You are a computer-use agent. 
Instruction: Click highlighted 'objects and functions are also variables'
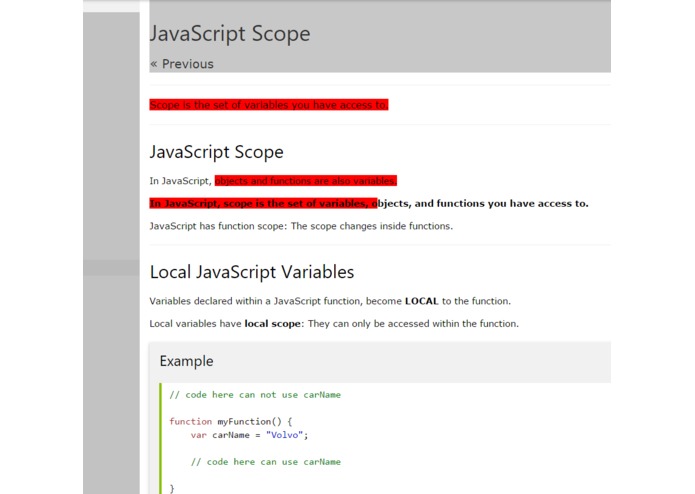click(306, 181)
